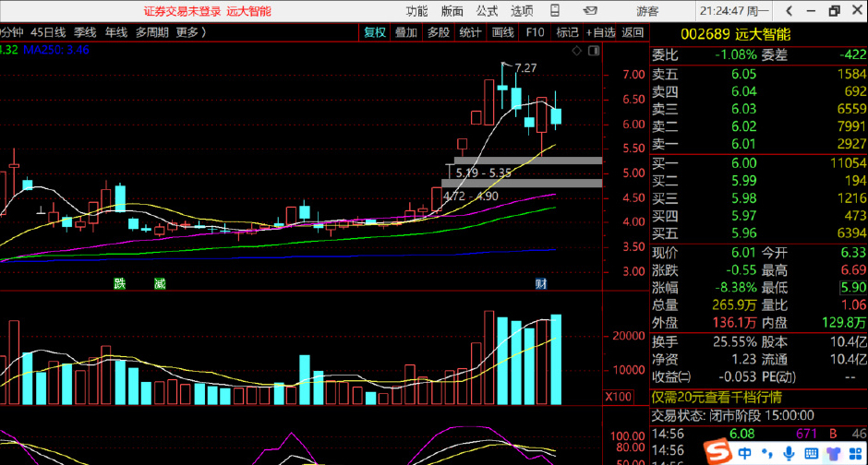Click the 002689 远大智能 stock title
The width and height of the screenshot is (868, 465).
coord(735,34)
